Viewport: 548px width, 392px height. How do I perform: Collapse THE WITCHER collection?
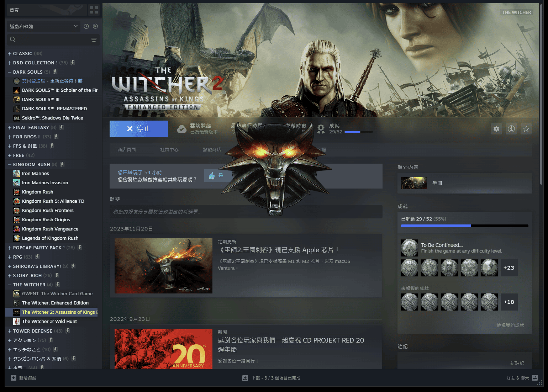coord(10,285)
